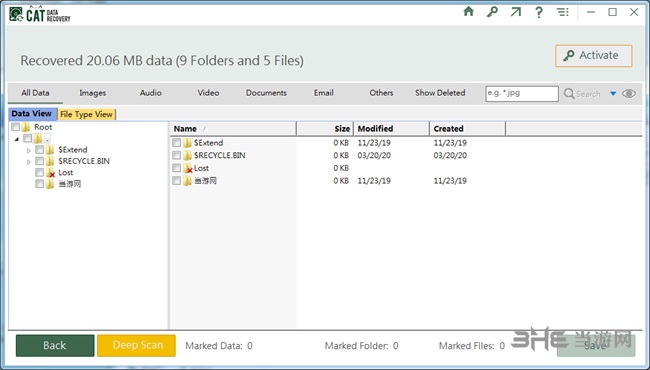Sort by the Modified column header

[x=391, y=128]
